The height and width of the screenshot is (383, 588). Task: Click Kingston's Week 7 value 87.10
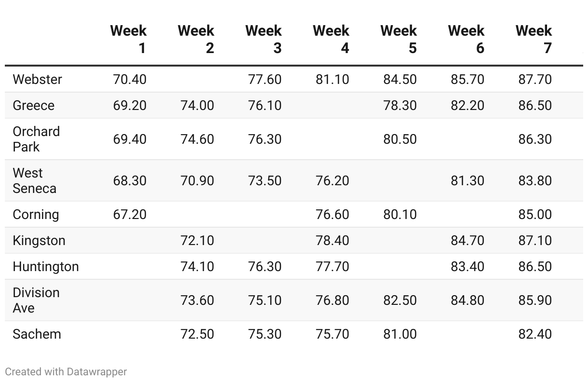535,240
